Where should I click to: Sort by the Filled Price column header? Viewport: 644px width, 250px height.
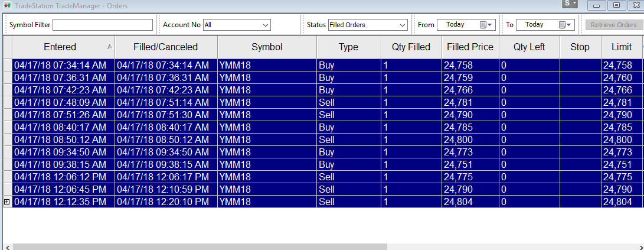click(470, 47)
